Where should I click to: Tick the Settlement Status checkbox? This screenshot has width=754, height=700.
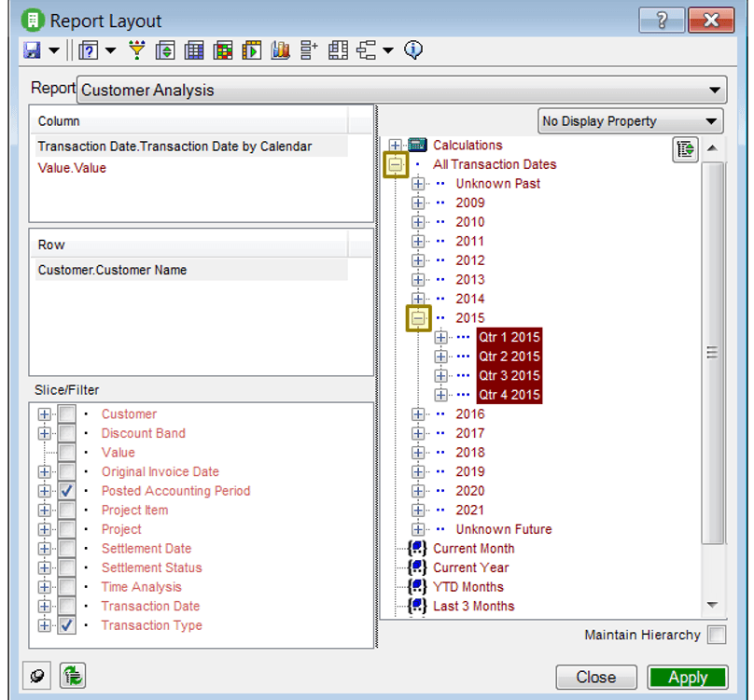point(66,567)
